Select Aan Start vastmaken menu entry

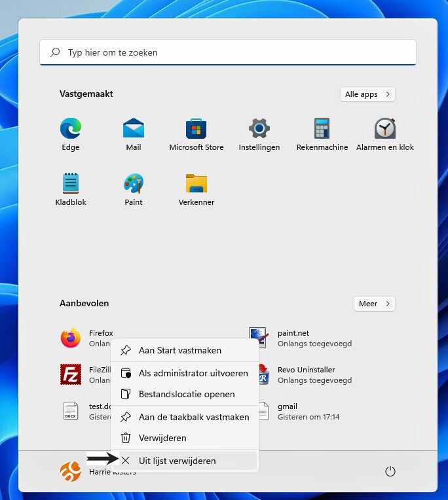(x=180, y=350)
